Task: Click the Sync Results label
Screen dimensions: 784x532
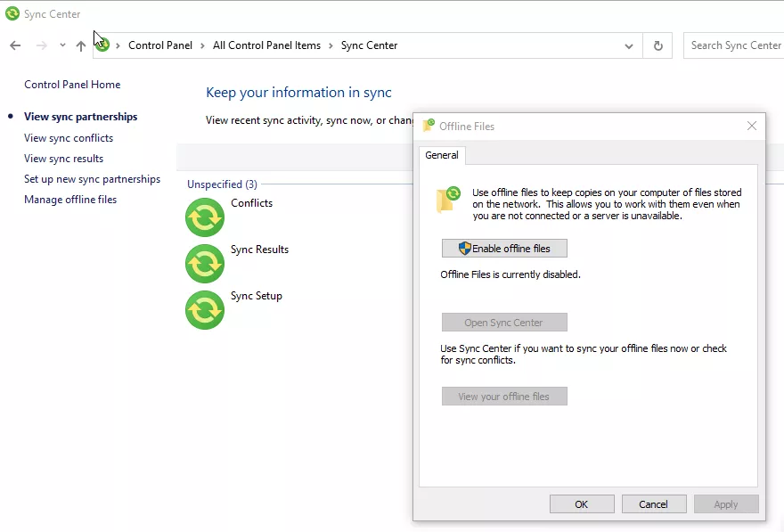Action: 259,250
